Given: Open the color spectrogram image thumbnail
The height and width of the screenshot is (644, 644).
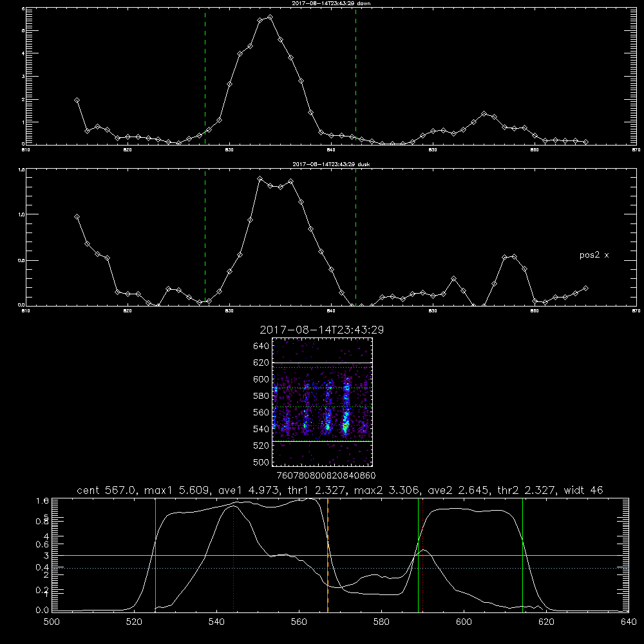Looking at the screenshot, I should 323,402.
